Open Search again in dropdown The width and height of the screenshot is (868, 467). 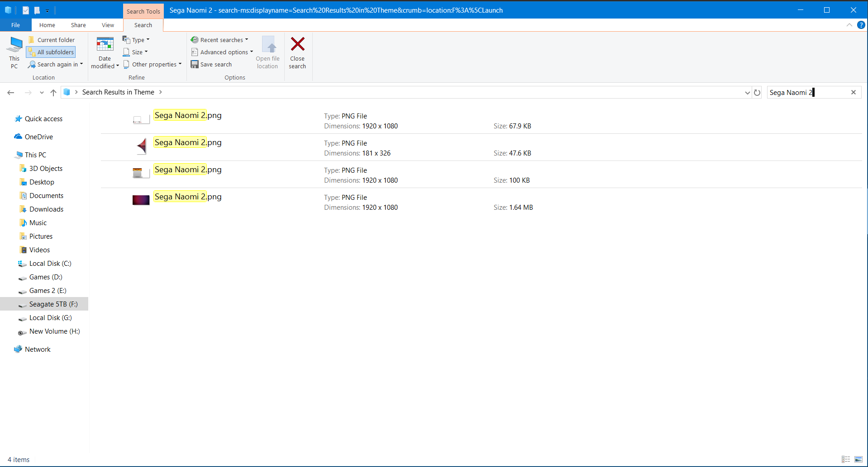[55, 64]
